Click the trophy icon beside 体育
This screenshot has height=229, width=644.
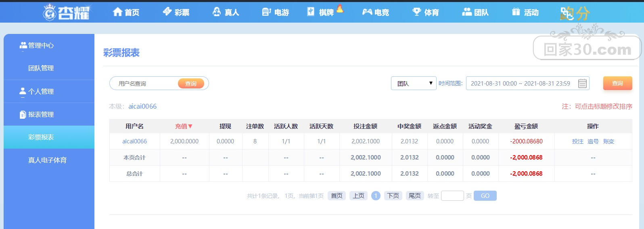click(417, 12)
